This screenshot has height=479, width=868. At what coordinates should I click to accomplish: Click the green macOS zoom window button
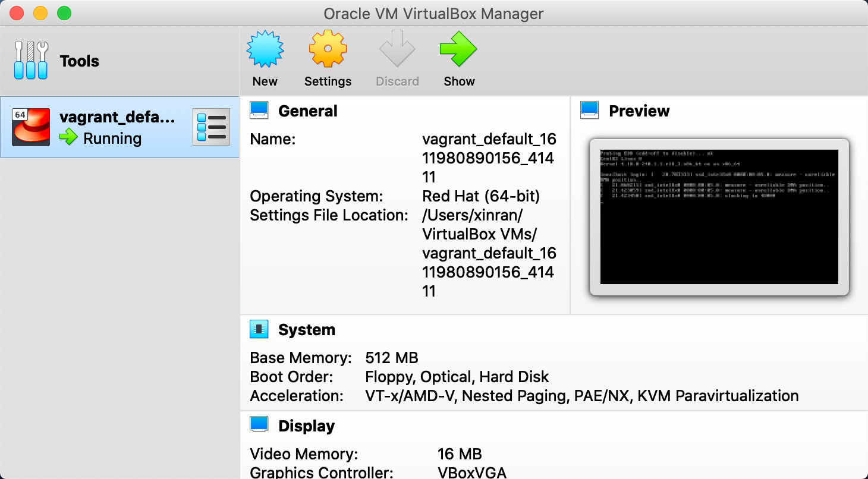[x=64, y=12]
